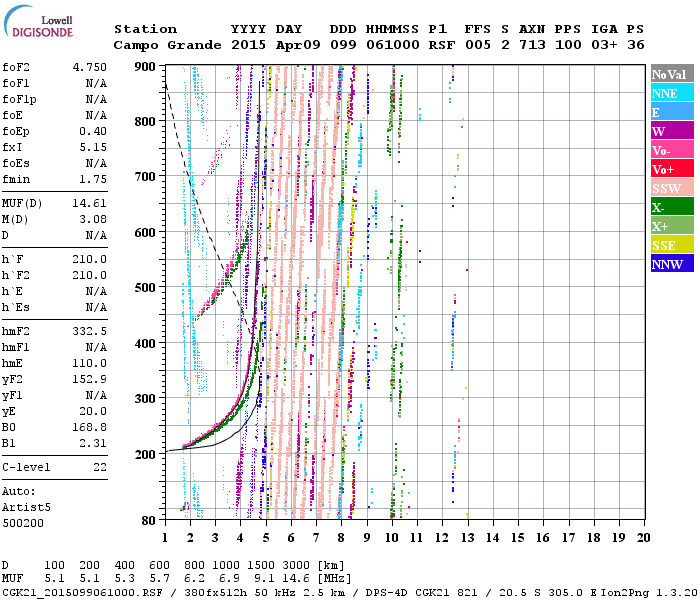Select the NNE cyan legend swatch

click(672, 93)
